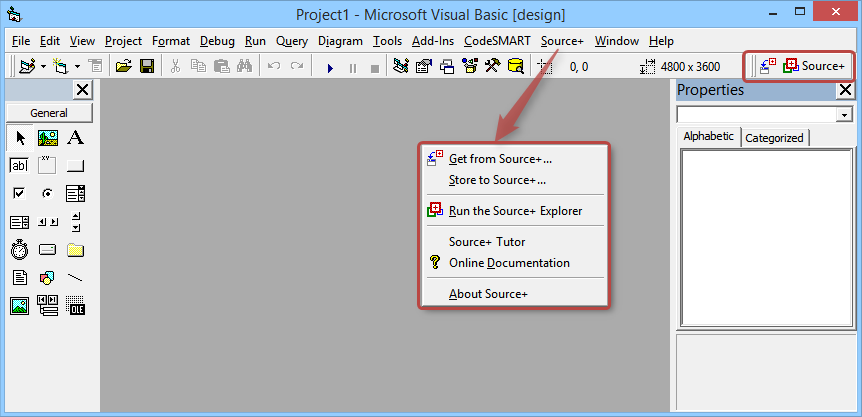
Task: Open the File menu
Action: (x=21, y=41)
